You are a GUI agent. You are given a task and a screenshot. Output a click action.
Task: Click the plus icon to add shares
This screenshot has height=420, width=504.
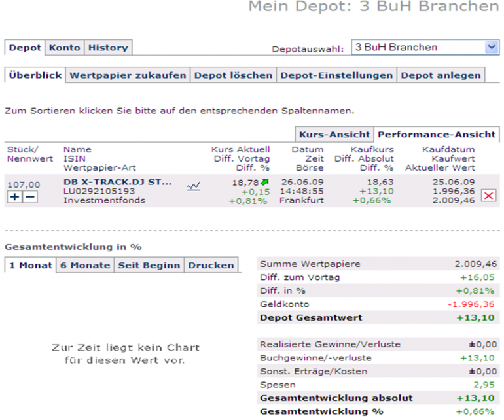point(15,197)
